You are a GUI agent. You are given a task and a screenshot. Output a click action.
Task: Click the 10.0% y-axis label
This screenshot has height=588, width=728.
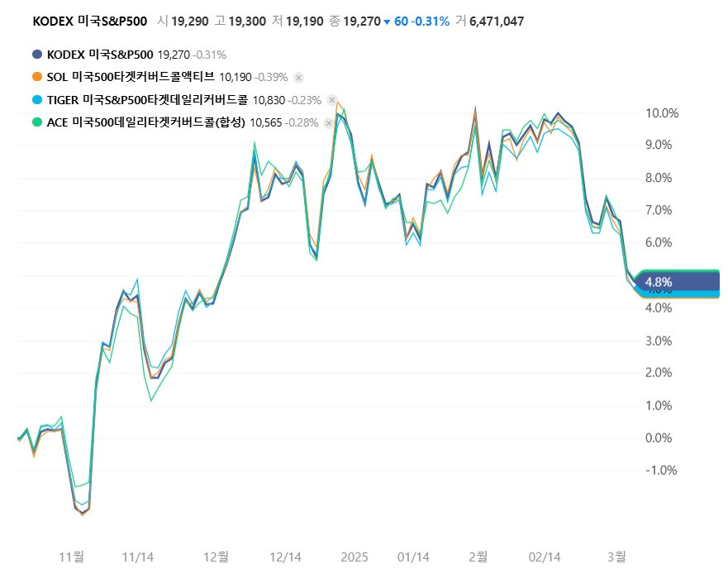(x=662, y=113)
